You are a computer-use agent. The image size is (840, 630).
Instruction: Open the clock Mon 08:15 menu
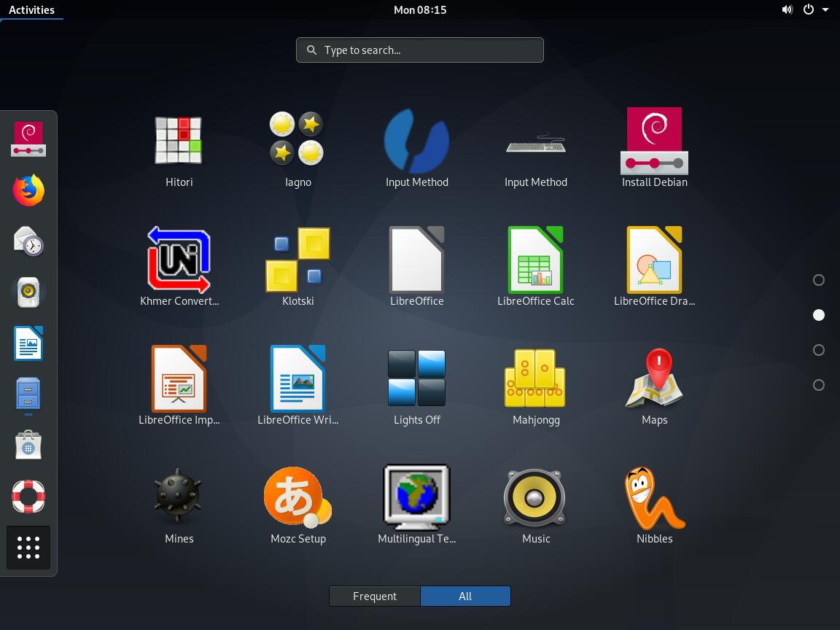click(x=420, y=9)
